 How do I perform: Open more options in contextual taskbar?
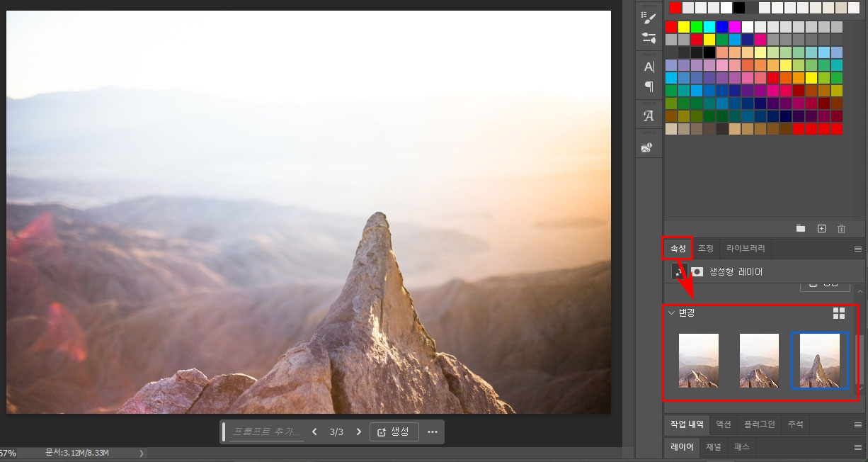click(x=433, y=432)
